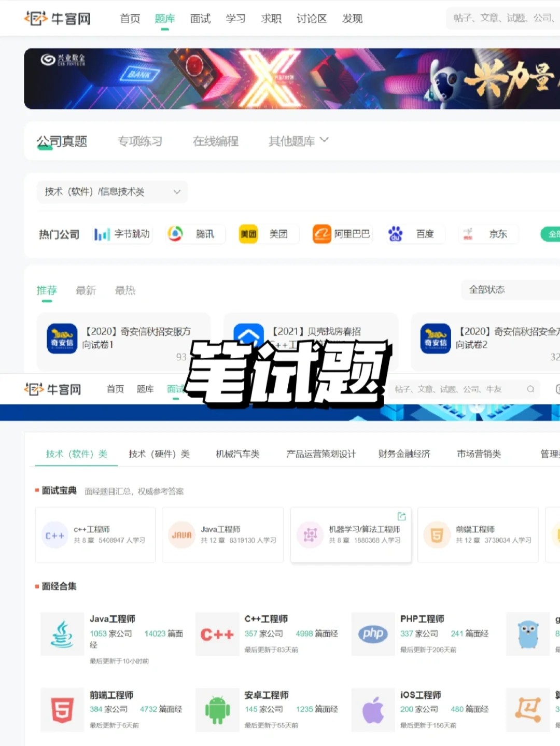
Task: Click the 牛客网 logo in top navigation
Action: [x=58, y=19]
